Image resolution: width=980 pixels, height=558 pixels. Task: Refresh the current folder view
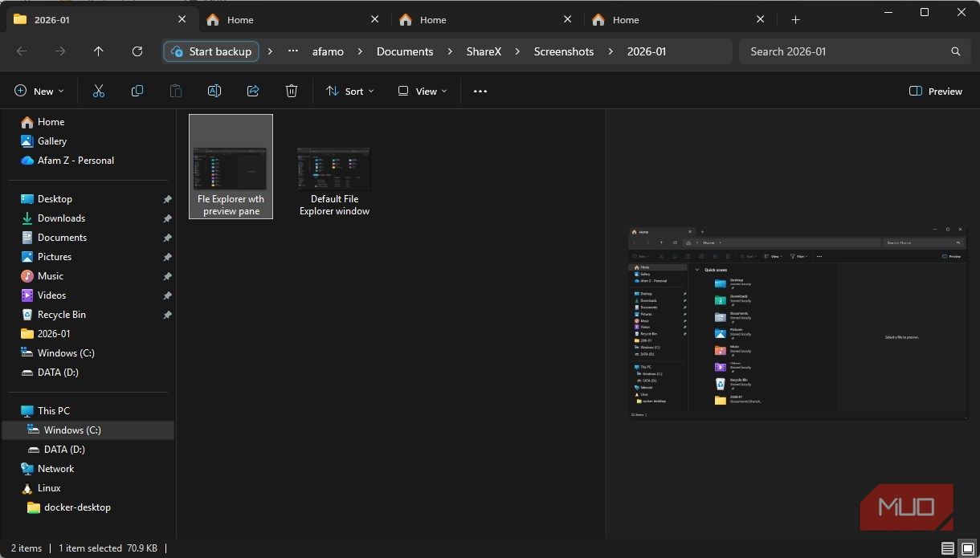tap(137, 51)
